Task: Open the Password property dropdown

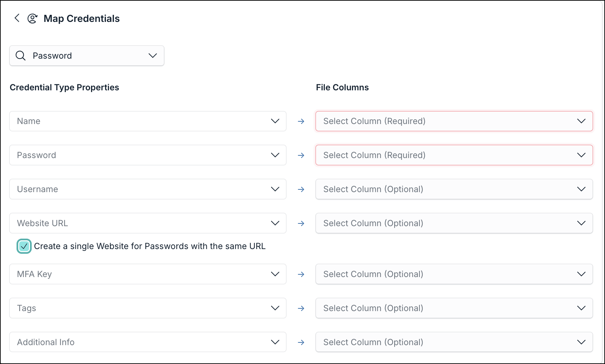Action: (x=148, y=155)
